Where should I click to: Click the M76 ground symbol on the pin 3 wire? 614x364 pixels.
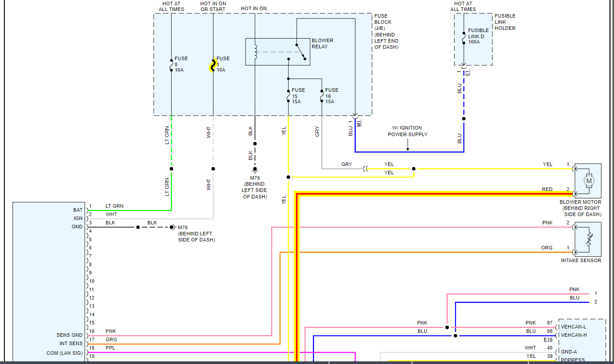click(174, 227)
